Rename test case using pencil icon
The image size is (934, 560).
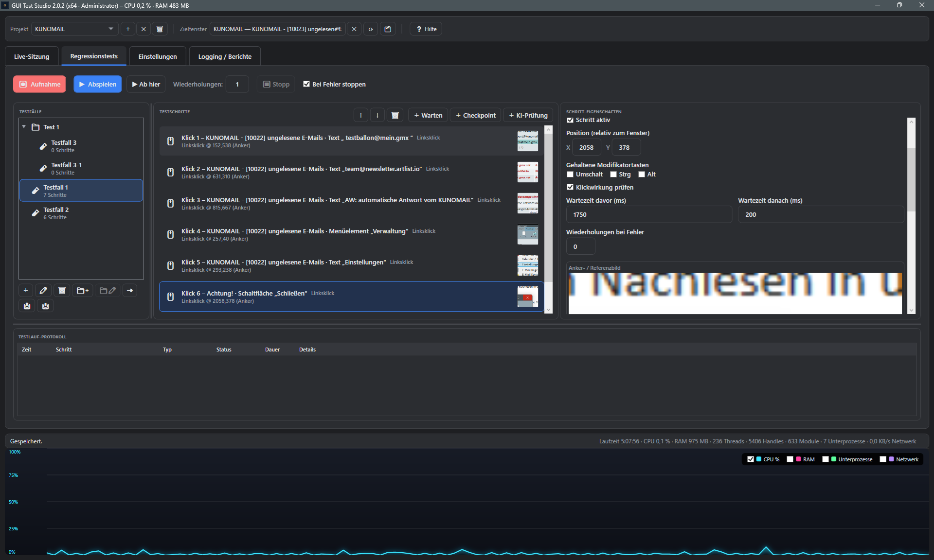[43, 290]
